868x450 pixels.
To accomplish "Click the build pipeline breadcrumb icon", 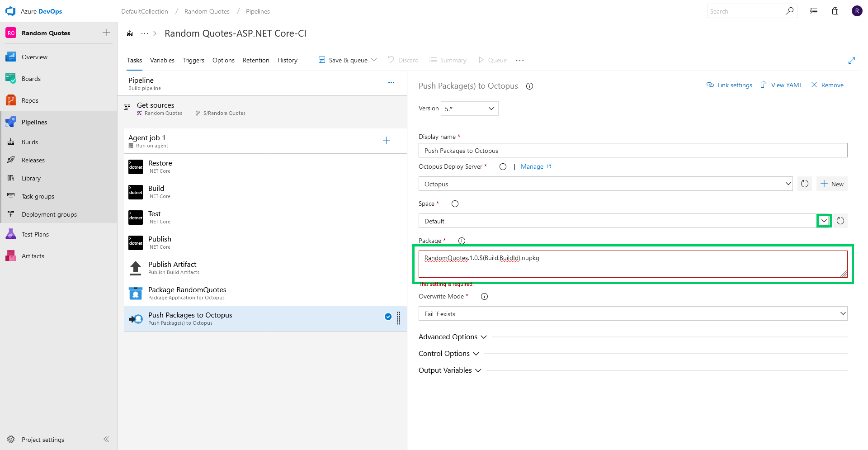I will [x=130, y=33].
